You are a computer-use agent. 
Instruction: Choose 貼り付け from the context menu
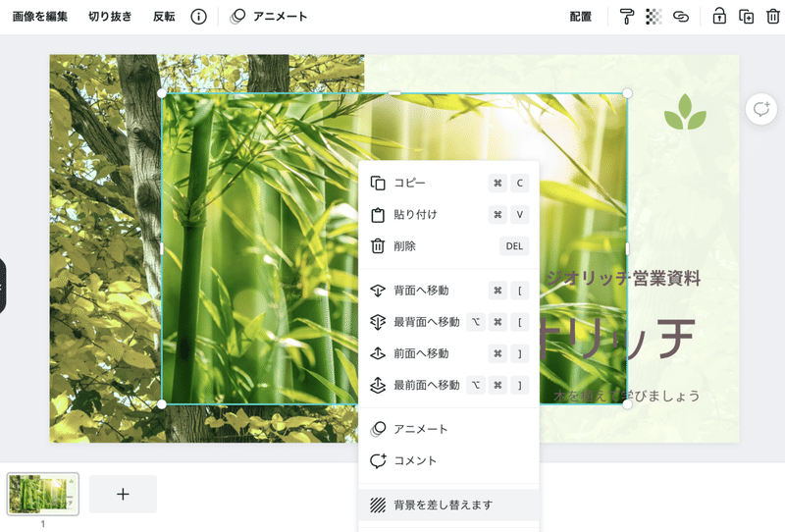(x=449, y=214)
